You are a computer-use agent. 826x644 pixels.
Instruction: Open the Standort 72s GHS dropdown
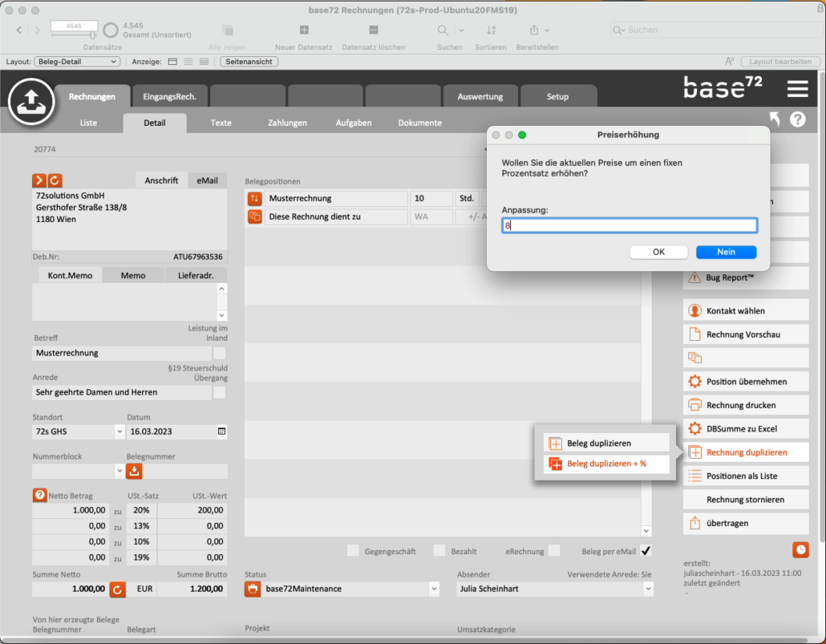coord(119,431)
